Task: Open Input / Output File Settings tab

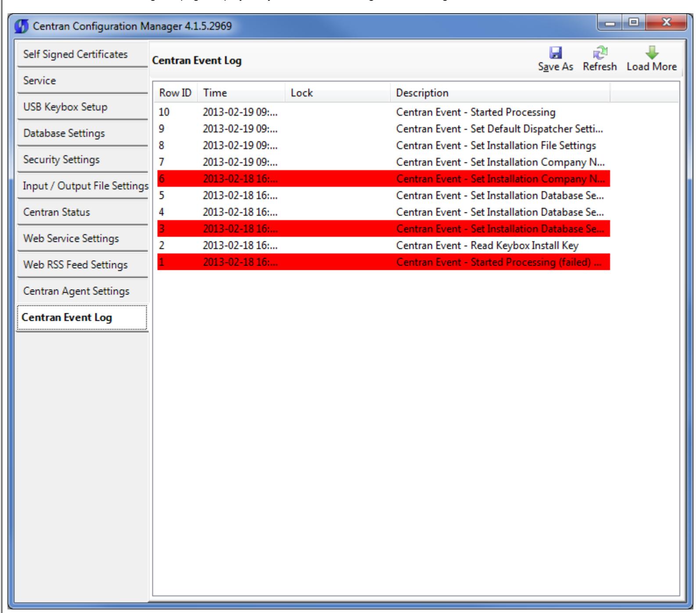Action: pyautogui.click(x=83, y=186)
